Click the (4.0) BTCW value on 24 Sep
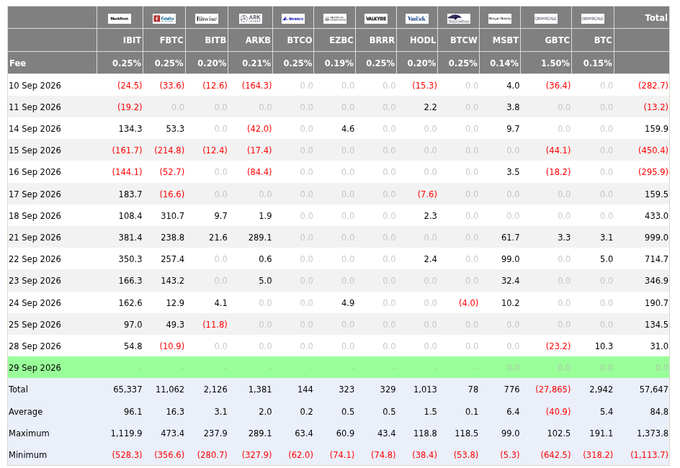Viewport: 680px width, 468px height. tap(468, 303)
